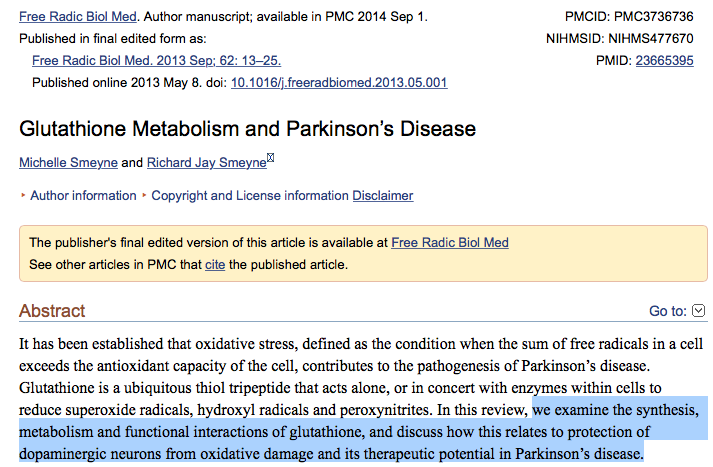
Task: Open Free Radic Biol Med link in yellow notice
Action: point(450,243)
